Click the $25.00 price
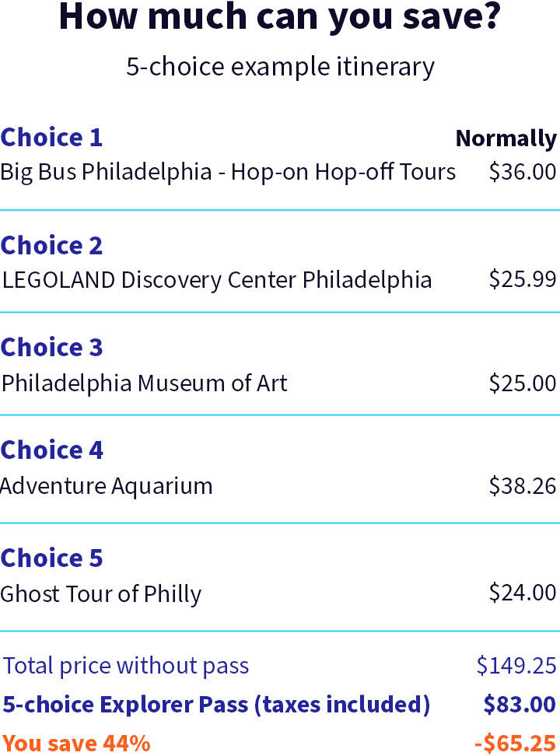This screenshot has height=756, width=560. click(523, 383)
